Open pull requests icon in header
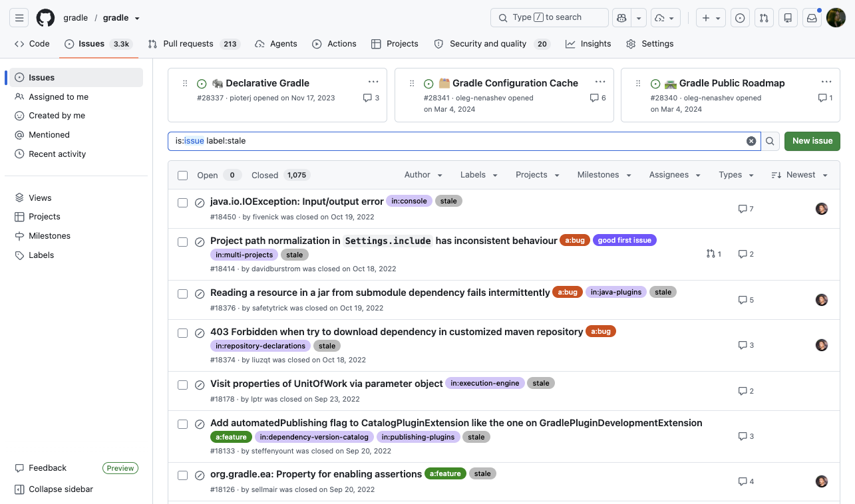Viewport: 855px width, 504px height. (764, 18)
